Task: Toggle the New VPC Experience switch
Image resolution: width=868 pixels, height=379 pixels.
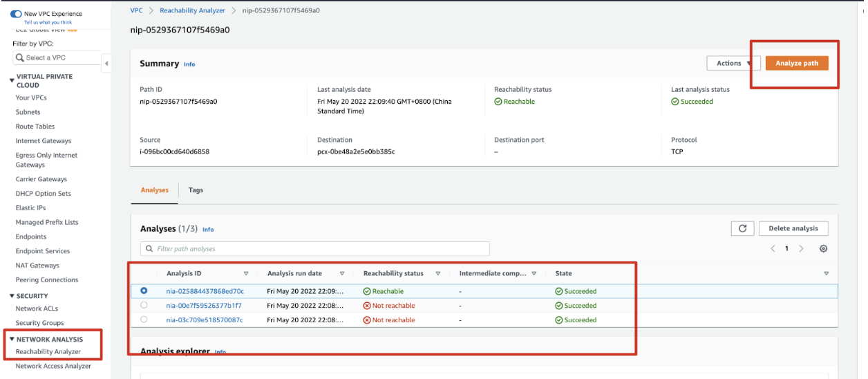Action: pyautogui.click(x=16, y=14)
